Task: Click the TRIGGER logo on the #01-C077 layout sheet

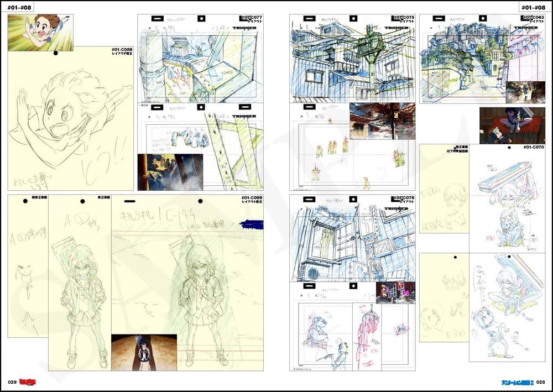Action: (x=245, y=27)
